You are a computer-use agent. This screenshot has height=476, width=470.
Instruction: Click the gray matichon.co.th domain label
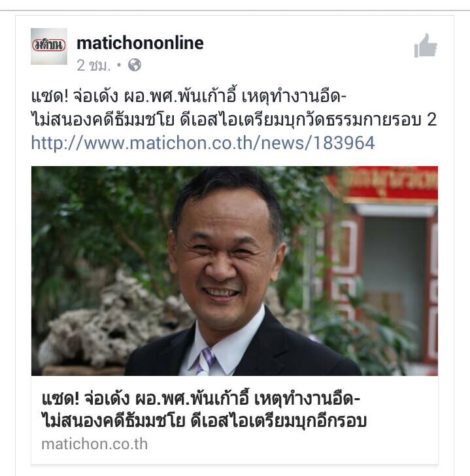(x=94, y=444)
